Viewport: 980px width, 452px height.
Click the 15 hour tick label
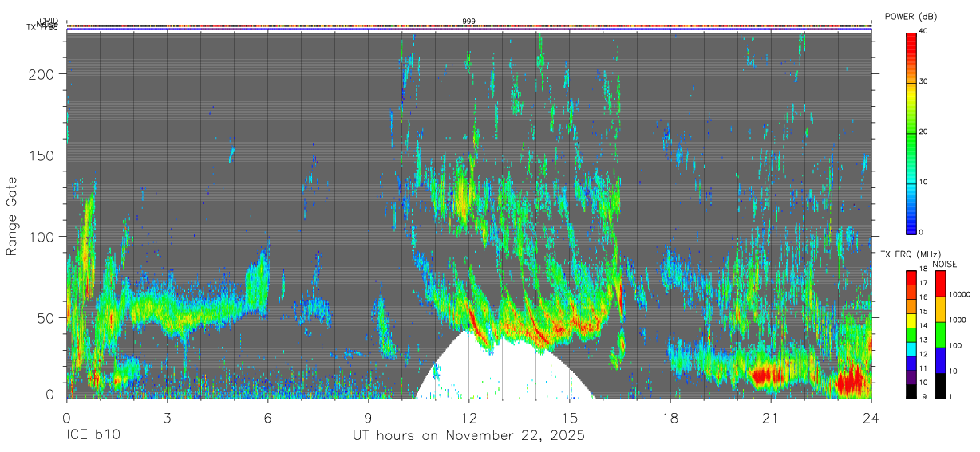(570, 418)
